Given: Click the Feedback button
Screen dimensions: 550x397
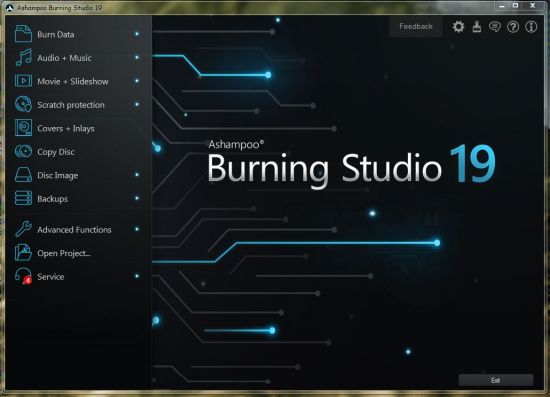Looking at the screenshot, I should coord(416,27).
